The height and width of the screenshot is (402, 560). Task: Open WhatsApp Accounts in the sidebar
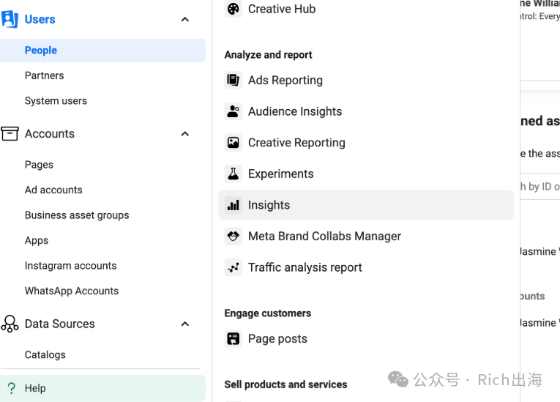pyautogui.click(x=71, y=291)
